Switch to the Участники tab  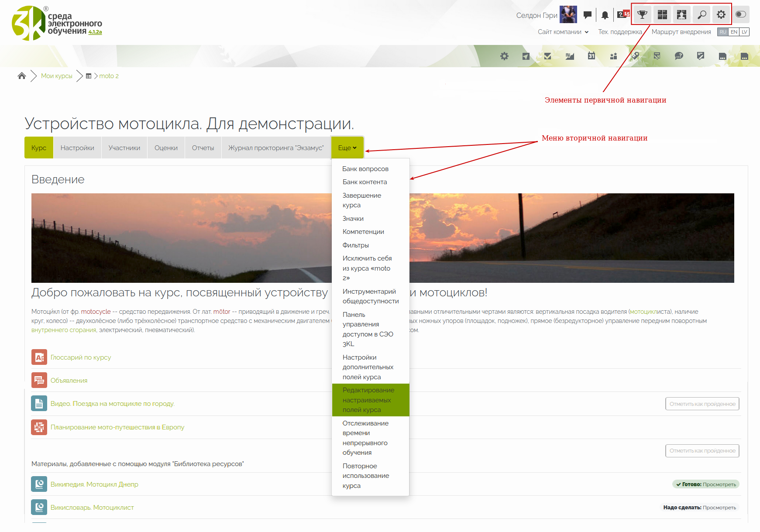click(x=124, y=148)
